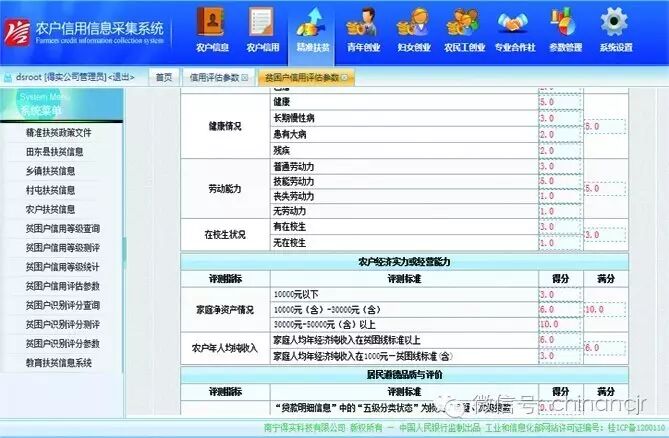Click the 农户经济实力或经营能力 section header
This screenshot has width=669, height=438.
(x=404, y=261)
